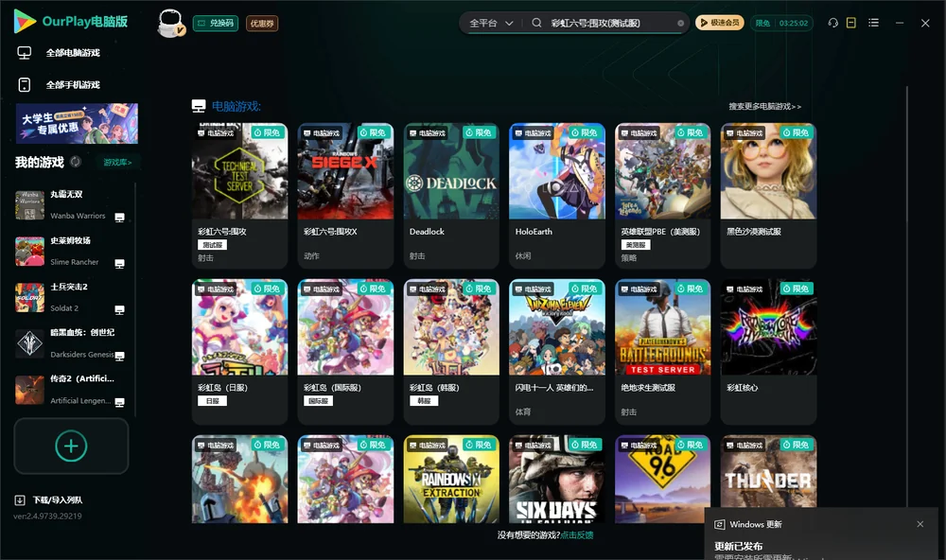The width and height of the screenshot is (946, 560).
Task: Open the user avatar profile
Action: [x=170, y=23]
